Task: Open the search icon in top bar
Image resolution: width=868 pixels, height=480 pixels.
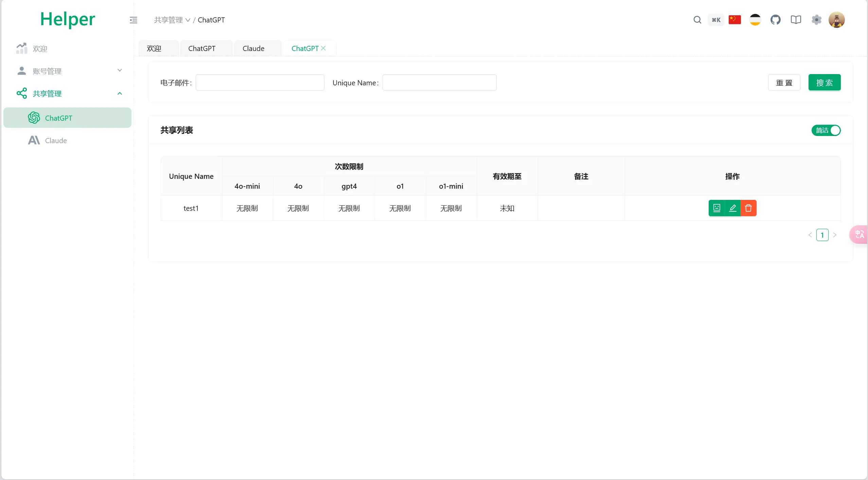Action: (697, 20)
